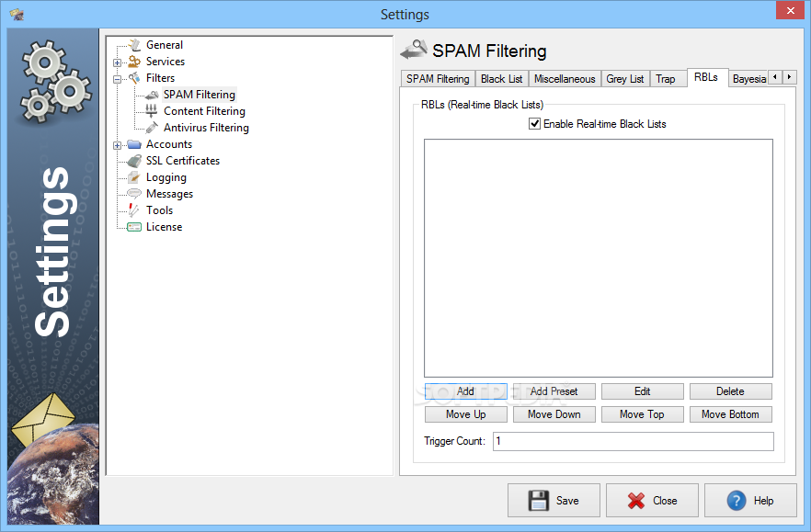Open the Black List tab
Viewport: 811px width, 532px height.
pyautogui.click(x=501, y=79)
